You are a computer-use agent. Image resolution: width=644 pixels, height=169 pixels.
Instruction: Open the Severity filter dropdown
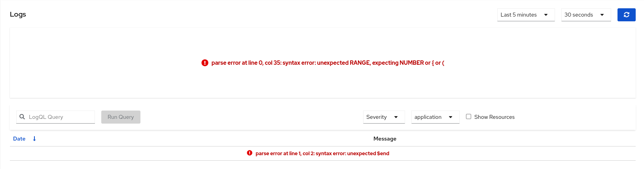tap(384, 117)
